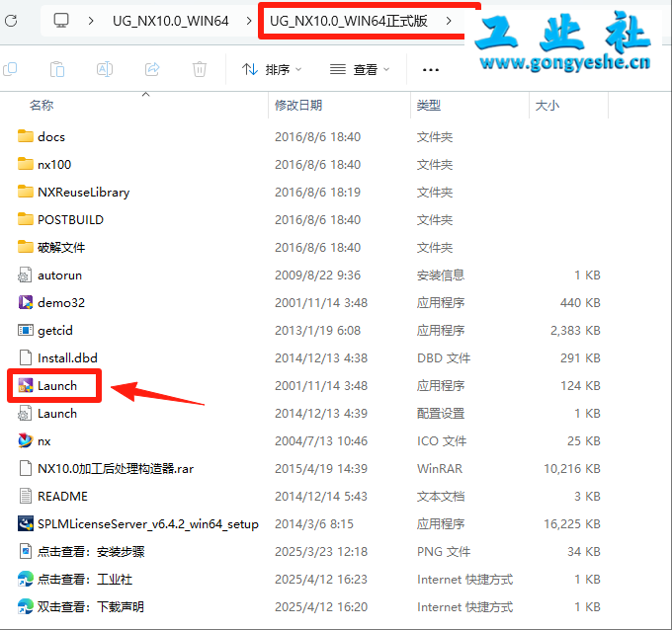Click 双击查看：下载声明 shortcut name
The image size is (672, 630).
tap(91, 607)
